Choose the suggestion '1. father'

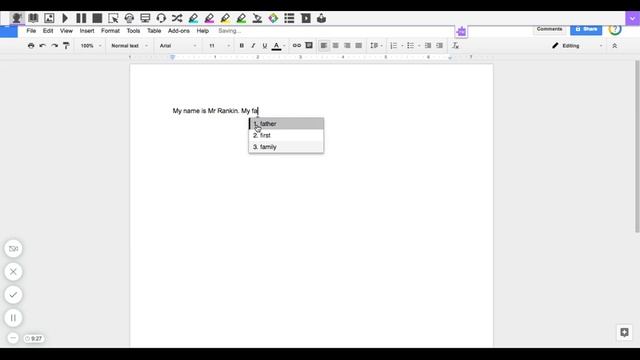click(286, 124)
